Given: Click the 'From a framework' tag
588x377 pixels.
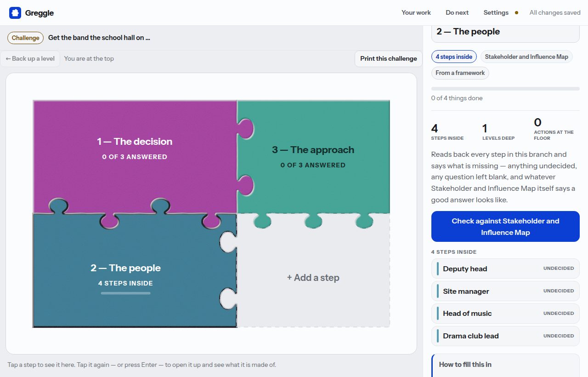Looking at the screenshot, I should pyautogui.click(x=460, y=73).
